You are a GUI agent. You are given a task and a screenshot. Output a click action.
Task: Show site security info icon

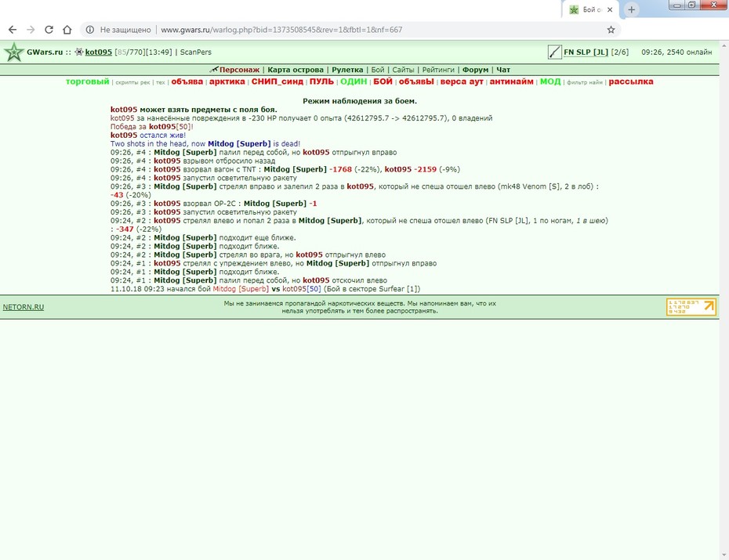coord(90,30)
